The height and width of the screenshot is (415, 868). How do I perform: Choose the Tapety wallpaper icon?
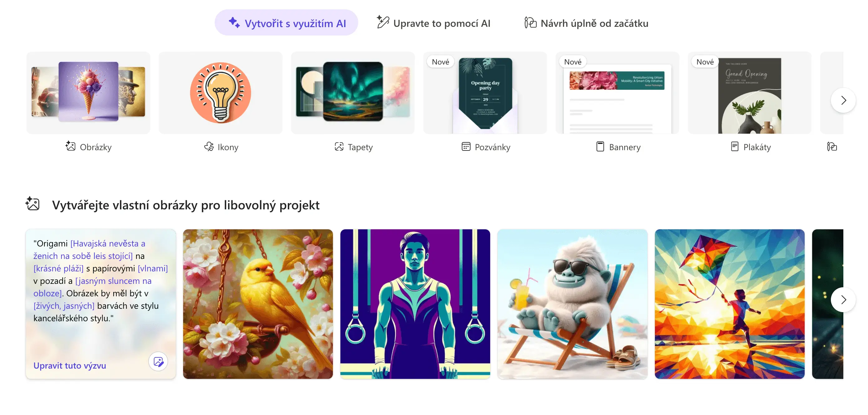point(339,146)
